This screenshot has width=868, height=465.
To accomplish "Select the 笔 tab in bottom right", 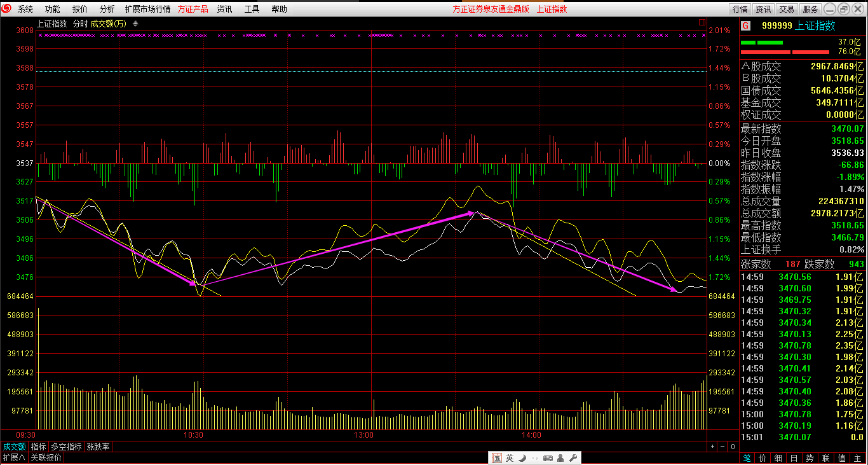I will [x=747, y=458].
